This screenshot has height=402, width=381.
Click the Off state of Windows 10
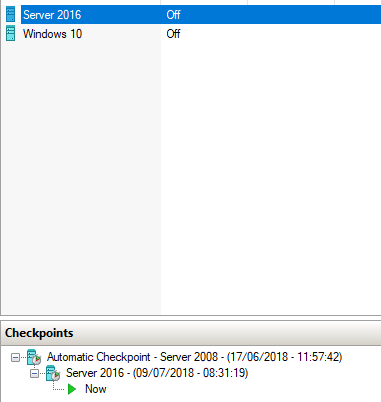click(x=173, y=34)
